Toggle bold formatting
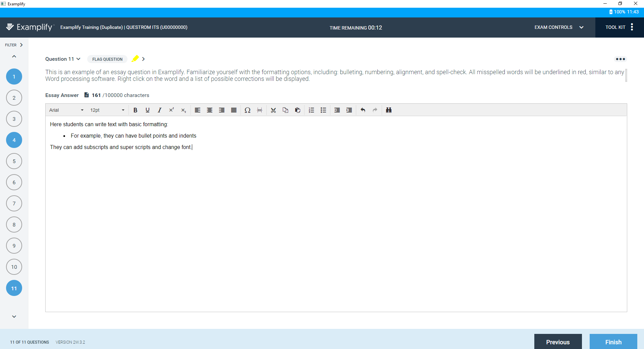Image resolution: width=644 pixels, height=349 pixels. [x=135, y=110]
